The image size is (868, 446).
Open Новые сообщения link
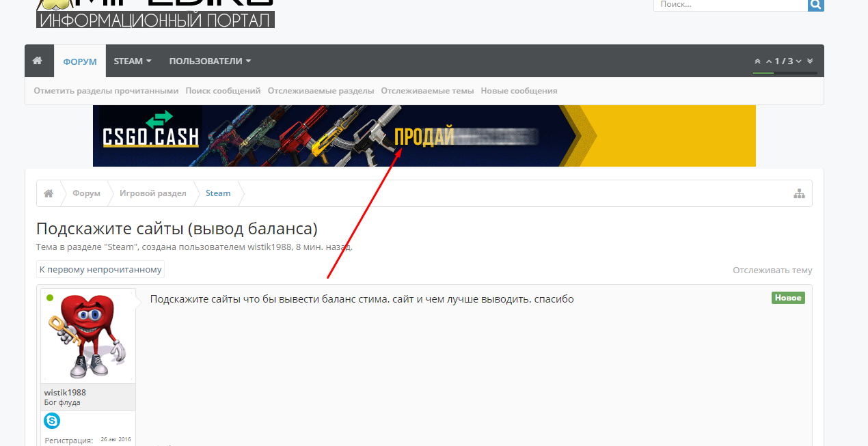click(x=519, y=91)
